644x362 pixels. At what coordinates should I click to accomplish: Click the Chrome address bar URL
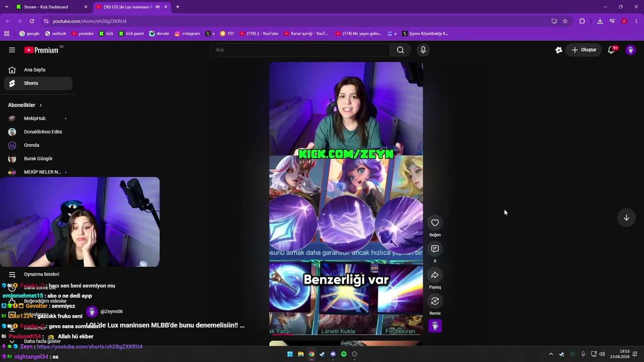[x=90, y=21]
